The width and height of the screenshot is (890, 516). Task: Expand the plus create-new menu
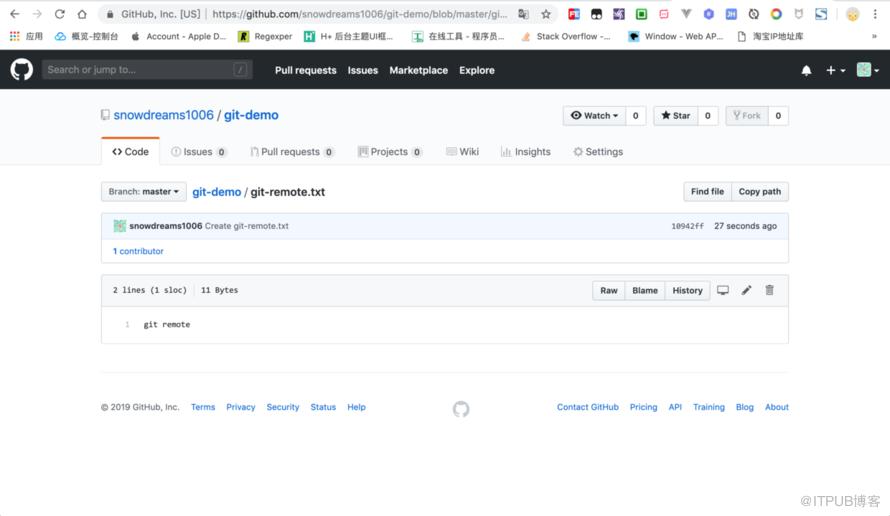click(835, 70)
